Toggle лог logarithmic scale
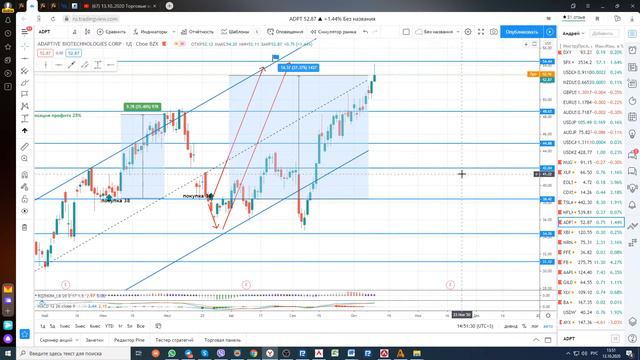The width and height of the screenshot is (640, 360). (x=535, y=326)
